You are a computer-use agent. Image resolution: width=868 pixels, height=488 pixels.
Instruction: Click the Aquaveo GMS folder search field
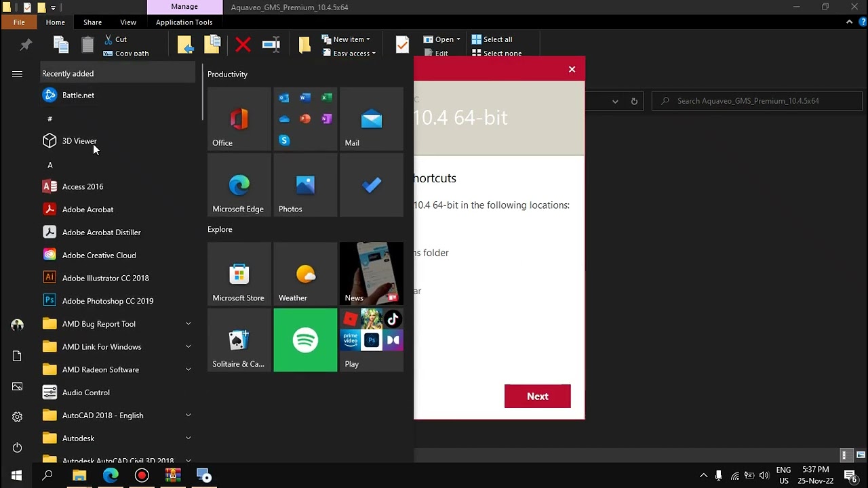pos(757,101)
